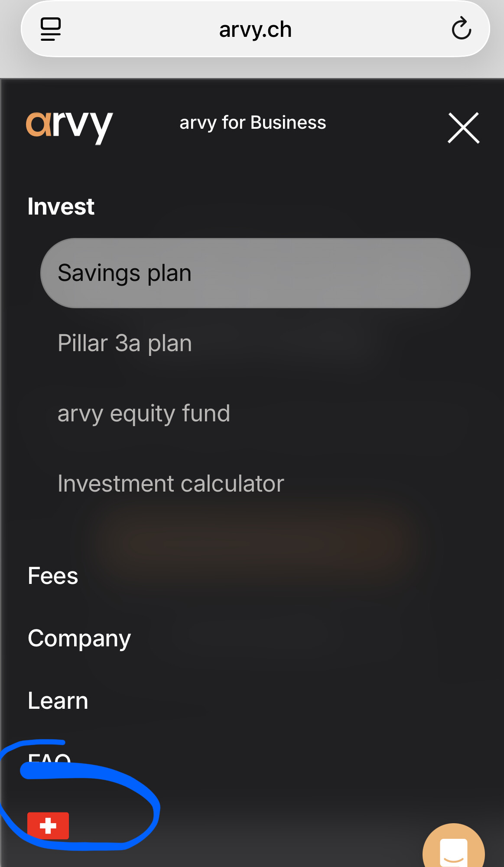The width and height of the screenshot is (504, 867).
Task: Select the highlighted Savings plan item
Action: tap(255, 273)
